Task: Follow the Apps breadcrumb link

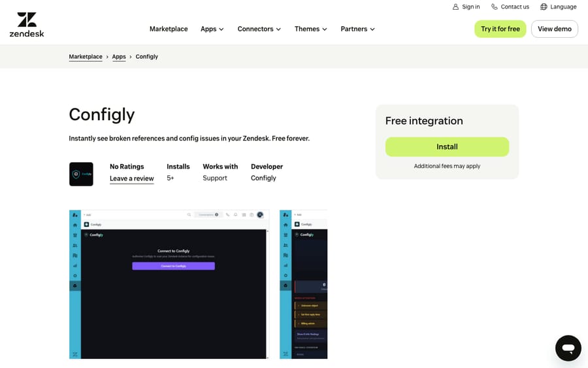Action: coord(119,57)
